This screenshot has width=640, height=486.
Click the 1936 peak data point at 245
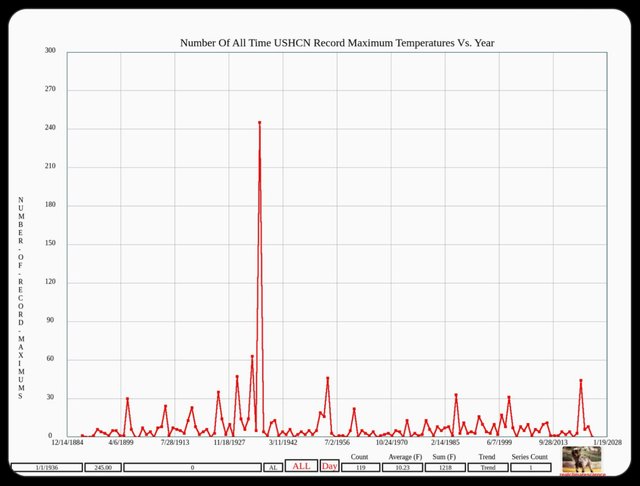pyautogui.click(x=260, y=122)
